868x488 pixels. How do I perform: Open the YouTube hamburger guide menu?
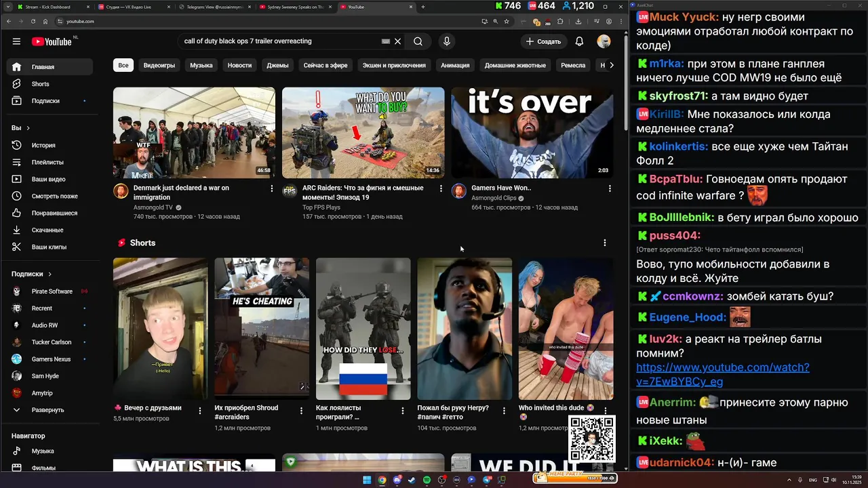click(16, 41)
